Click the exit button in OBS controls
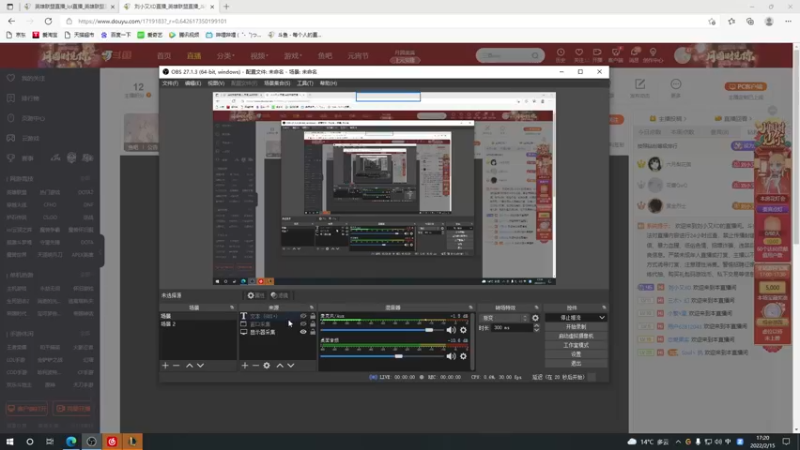This screenshot has height=450, width=800. click(x=576, y=363)
